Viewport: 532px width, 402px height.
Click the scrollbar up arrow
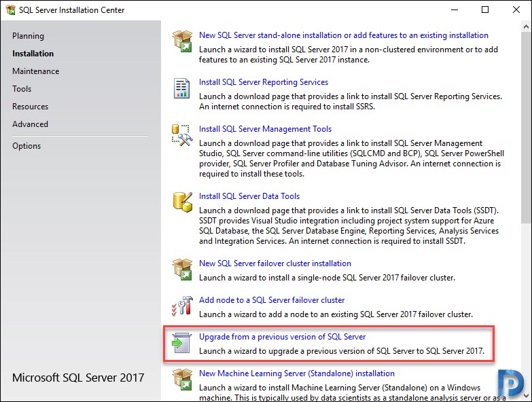[526, 26]
